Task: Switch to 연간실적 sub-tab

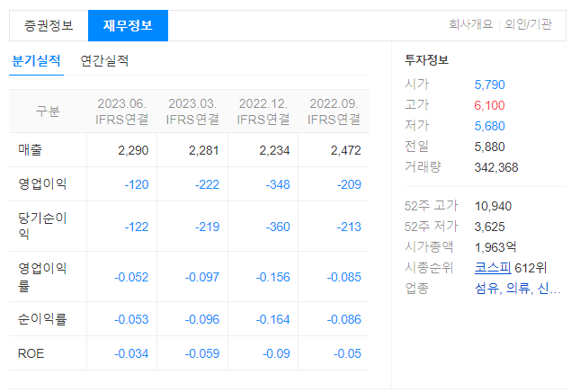Action: click(x=104, y=60)
